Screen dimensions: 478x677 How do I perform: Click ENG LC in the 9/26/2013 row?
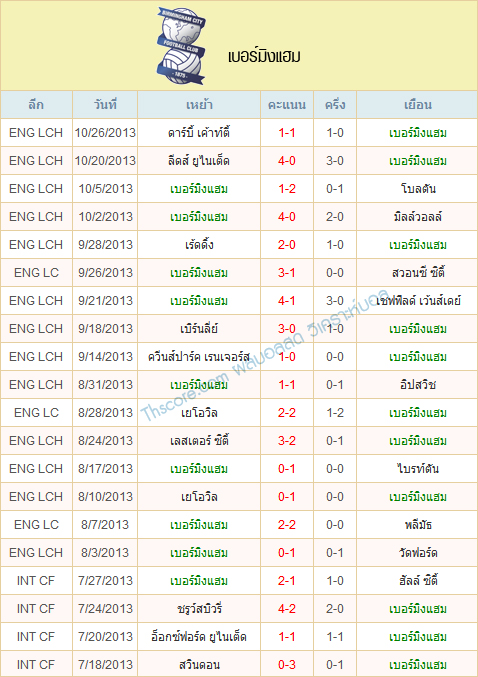pyautogui.click(x=36, y=272)
